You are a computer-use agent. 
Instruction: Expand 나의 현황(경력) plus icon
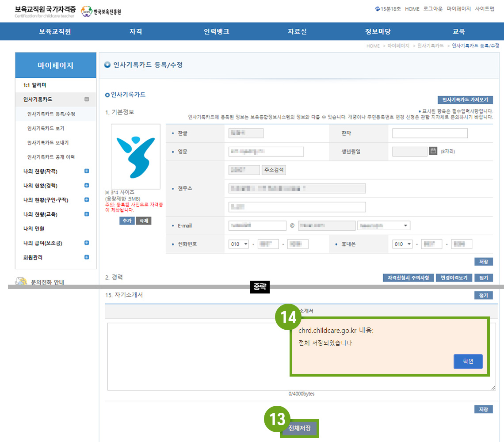tap(87, 186)
